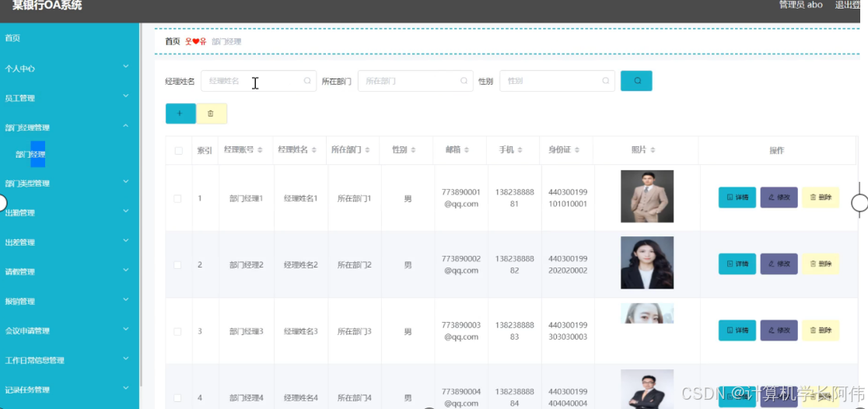Select all rows via header checkbox
The height and width of the screenshot is (409, 868).
pos(178,151)
